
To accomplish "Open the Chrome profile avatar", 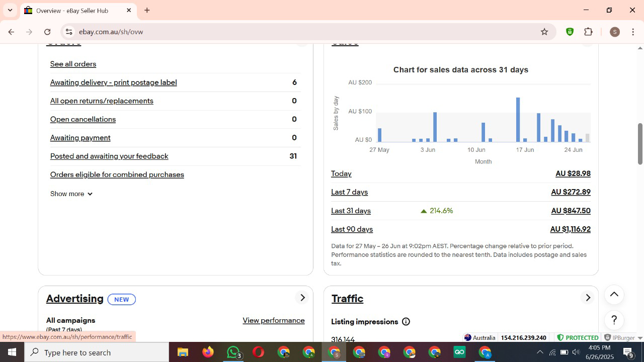I will 614,32.
